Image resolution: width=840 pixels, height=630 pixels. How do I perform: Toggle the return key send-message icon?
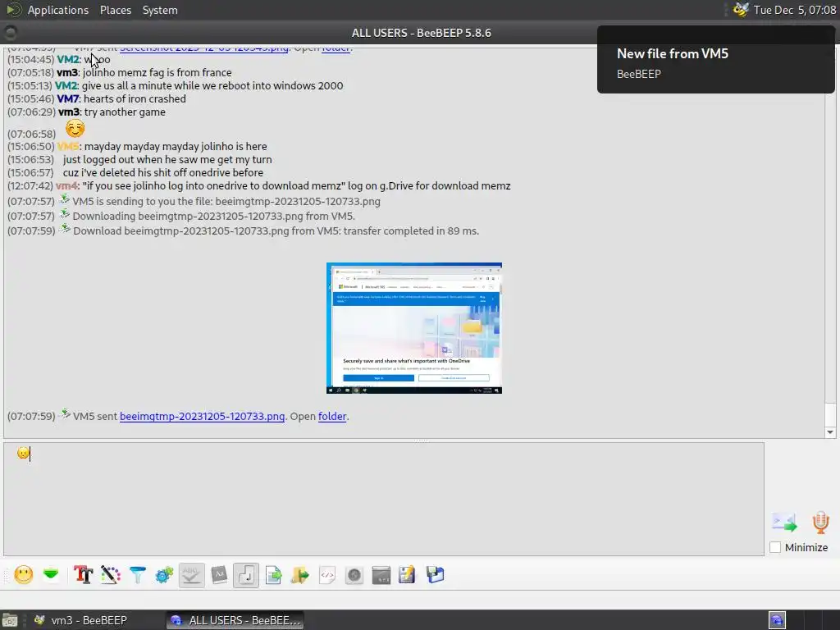pos(246,575)
